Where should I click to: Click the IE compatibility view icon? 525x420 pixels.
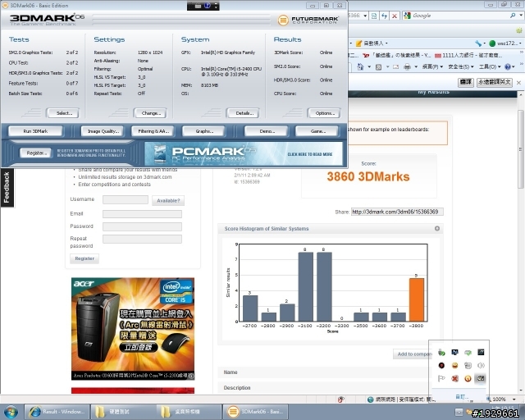point(374,16)
